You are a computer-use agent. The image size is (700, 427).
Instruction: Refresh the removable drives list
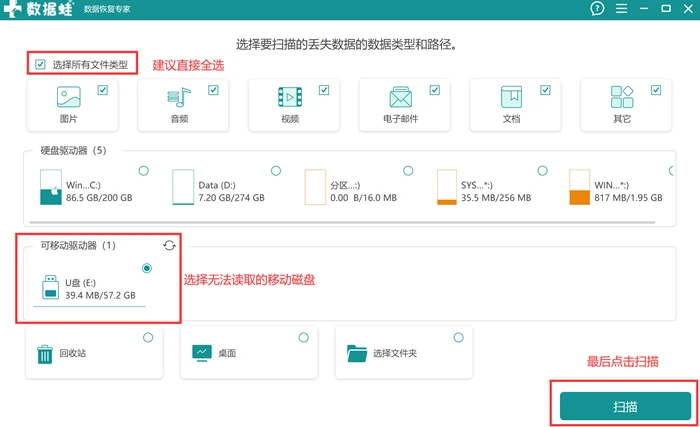pyautogui.click(x=169, y=245)
